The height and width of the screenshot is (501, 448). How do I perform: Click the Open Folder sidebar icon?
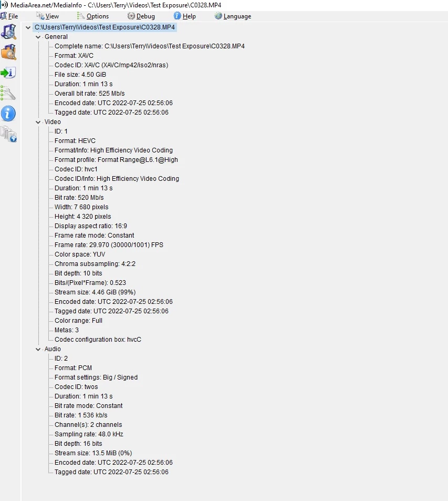[x=8, y=52]
